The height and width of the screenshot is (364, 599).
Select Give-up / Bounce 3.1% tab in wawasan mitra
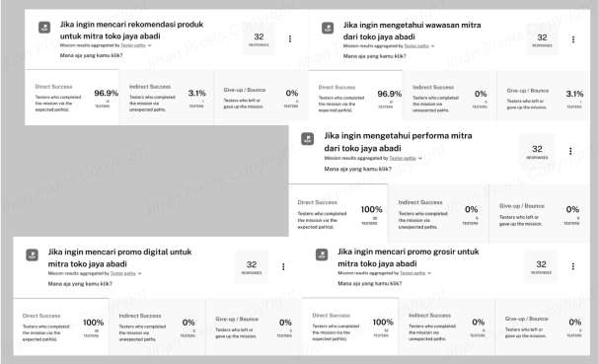[x=543, y=96]
